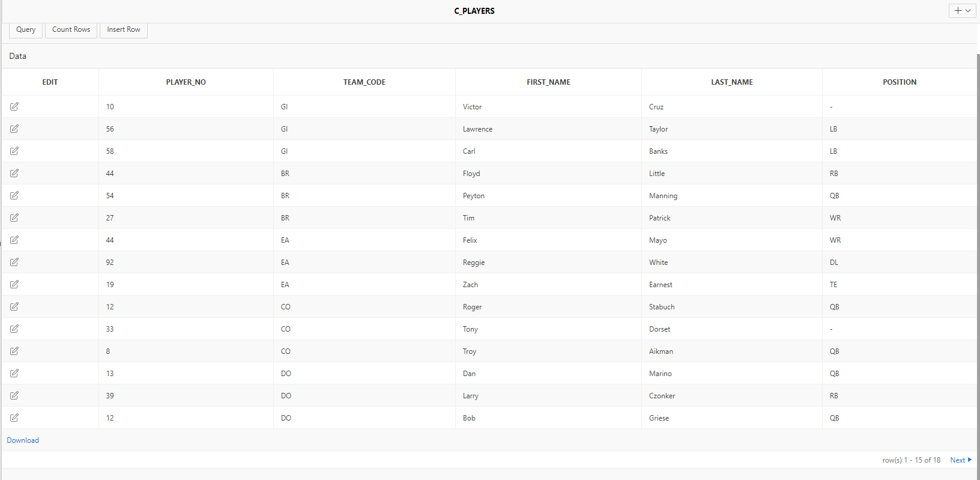Click the TEAM_CODE column header
Image resolution: width=980 pixels, height=480 pixels.
(364, 82)
